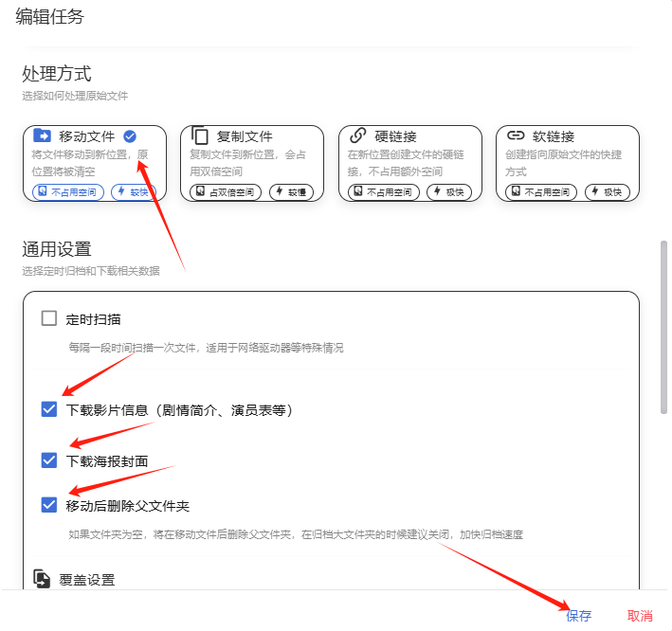Click the blue checkmark badge on 移动文件
Viewport: 672px width, 631px height.
tap(130, 136)
